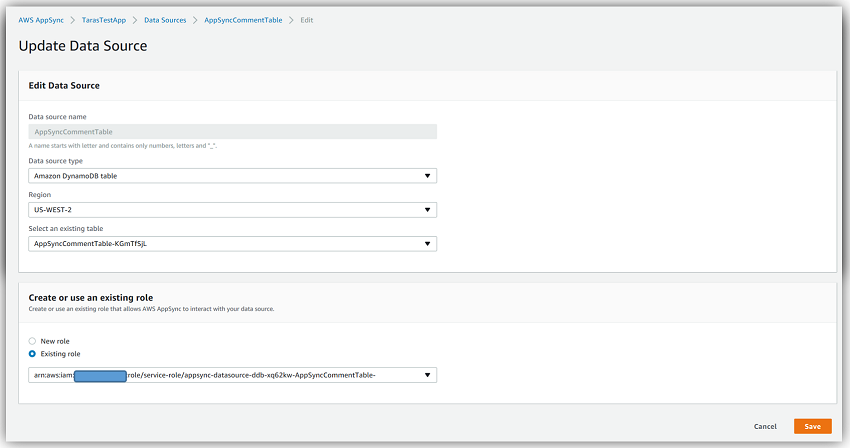Open the Region dropdown showing US-WEST-2
This screenshot has width=850, height=448.
232,210
